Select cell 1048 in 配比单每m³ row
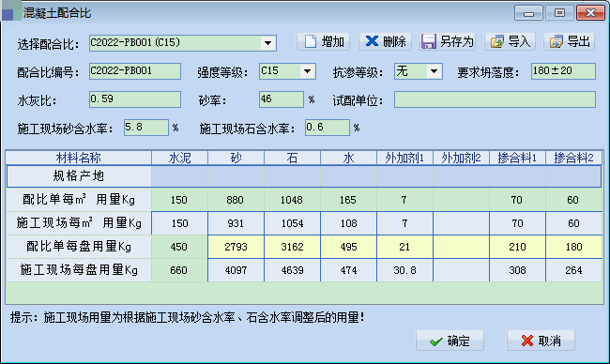Viewport: 610px width, 364px height. coord(292,200)
